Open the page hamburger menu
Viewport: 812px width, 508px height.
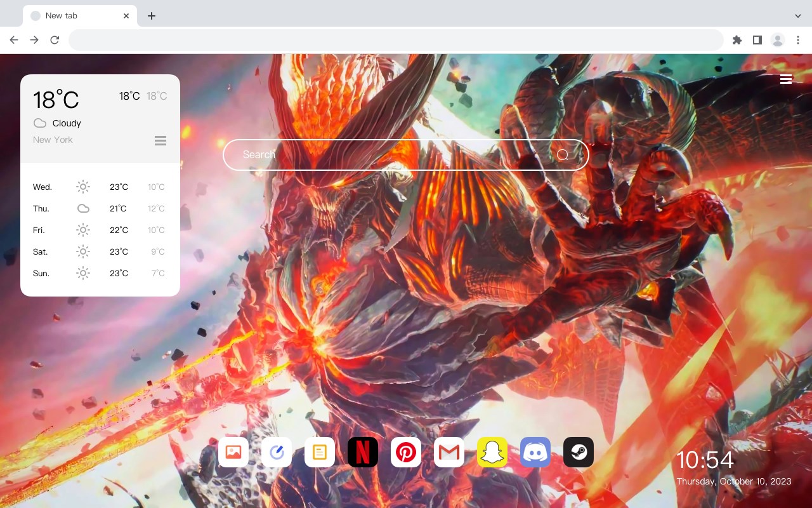coord(786,79)
